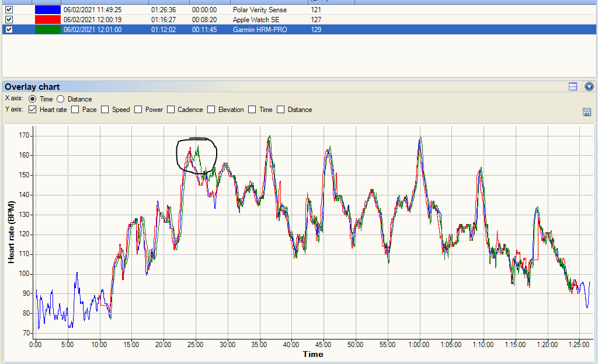Collapse the Overlay chart panel with the round arrow
The image size is (598, 364).
pos(589,86)
